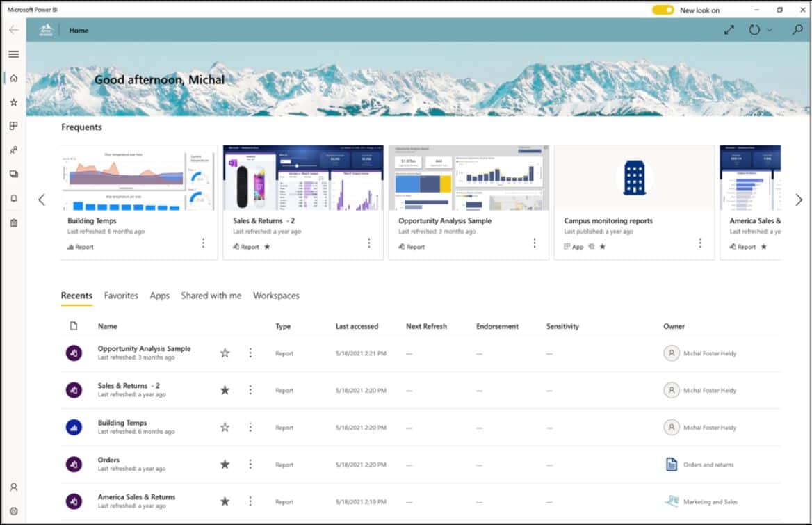Click the Endorsement column header

click(497, 326)
